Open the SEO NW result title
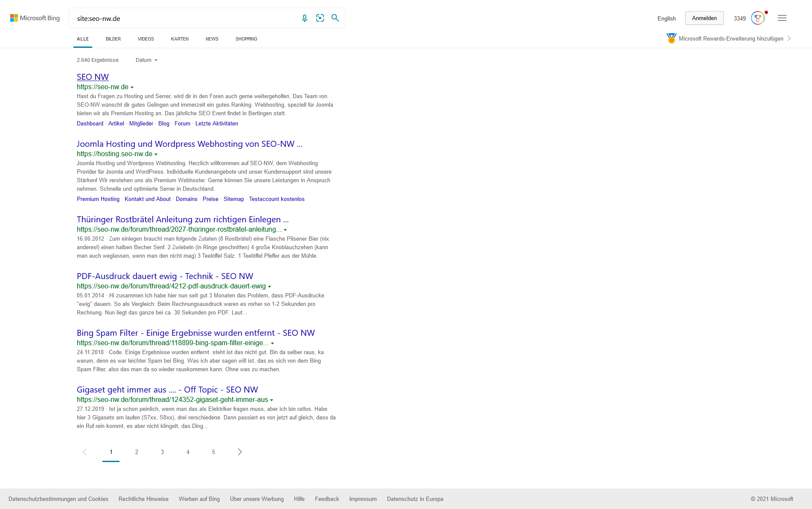Screen dimensions: 812x509 [93, 77]
